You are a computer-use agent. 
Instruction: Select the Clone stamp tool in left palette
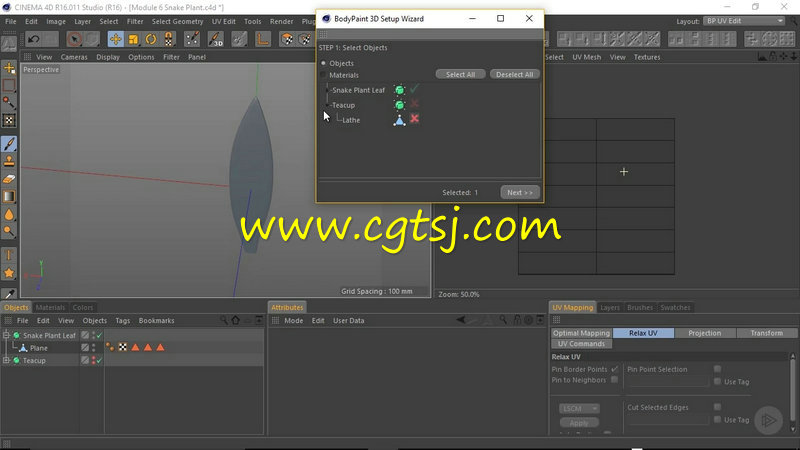(9, 161)
